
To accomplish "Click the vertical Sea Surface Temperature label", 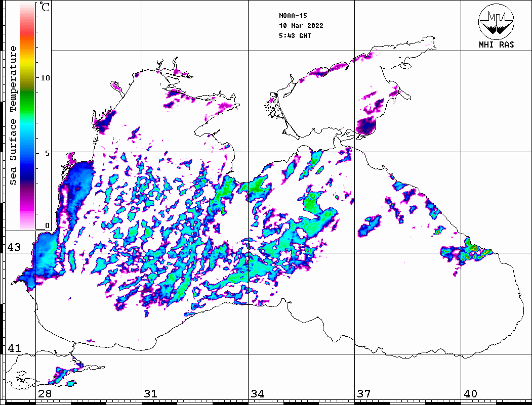I will (x=13, y=115).
